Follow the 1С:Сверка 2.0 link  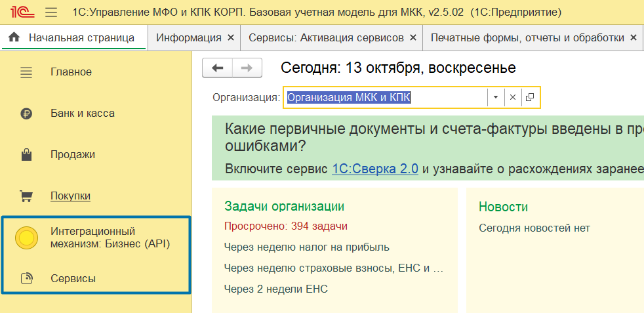click(375, 169)
